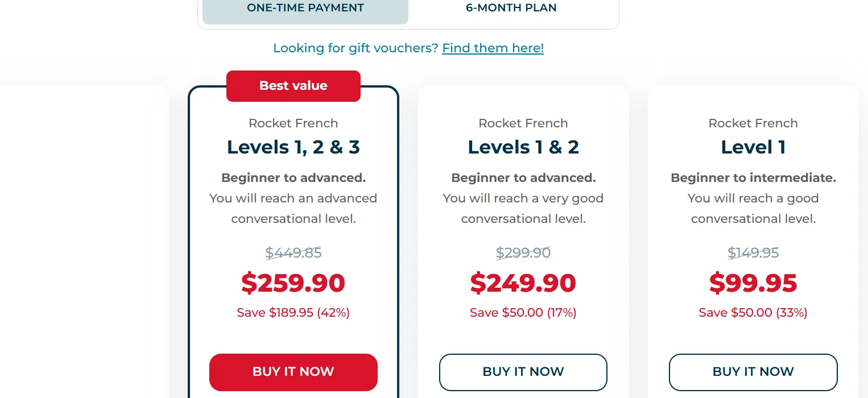
Task: Click the $99.95 sale price
Action: (753, 283)
